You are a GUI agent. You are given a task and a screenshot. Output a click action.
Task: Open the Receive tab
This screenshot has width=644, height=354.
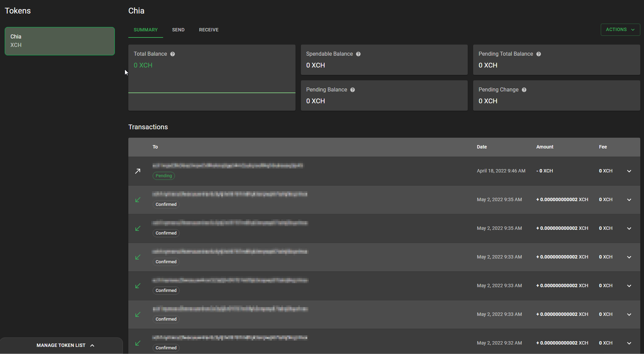pyautogui.click(x=209, y=30)
